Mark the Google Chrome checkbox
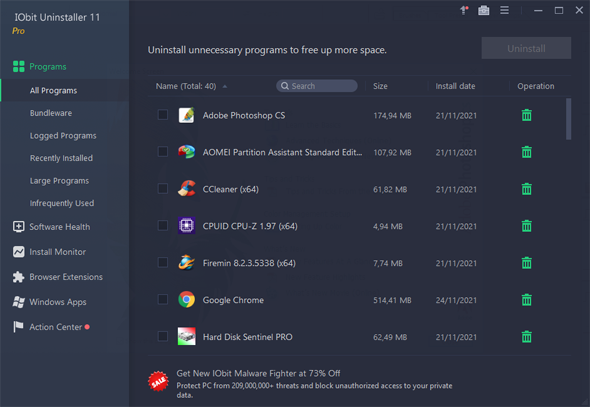This screenshot has height=407, width=590. pos(163,299)
